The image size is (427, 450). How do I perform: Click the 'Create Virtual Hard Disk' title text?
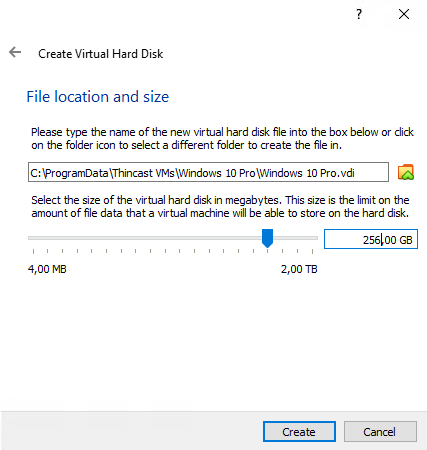coord(101,54)
